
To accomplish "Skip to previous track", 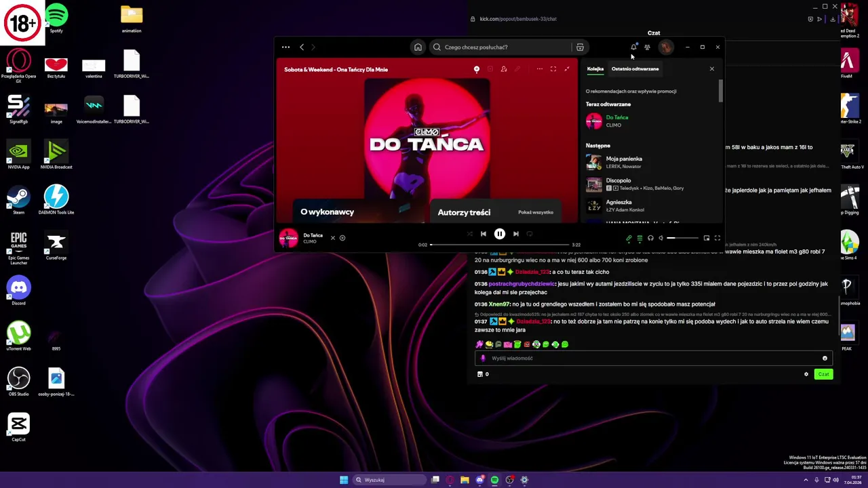I will coord(484,234).
